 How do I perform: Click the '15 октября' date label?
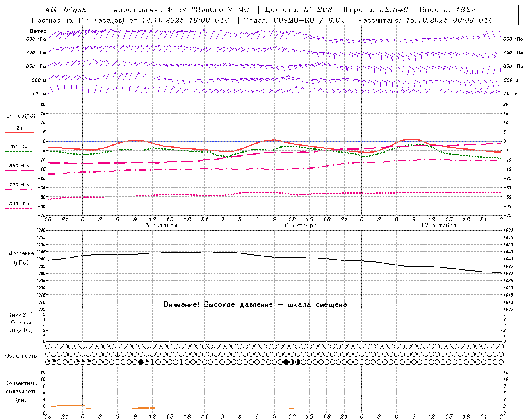[160, 226]
